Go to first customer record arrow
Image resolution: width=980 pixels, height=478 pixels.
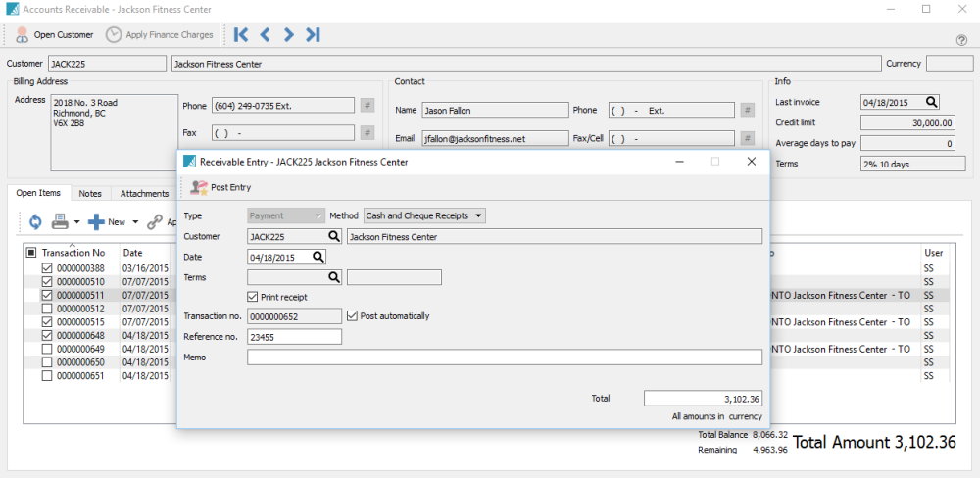pos(241,35)
